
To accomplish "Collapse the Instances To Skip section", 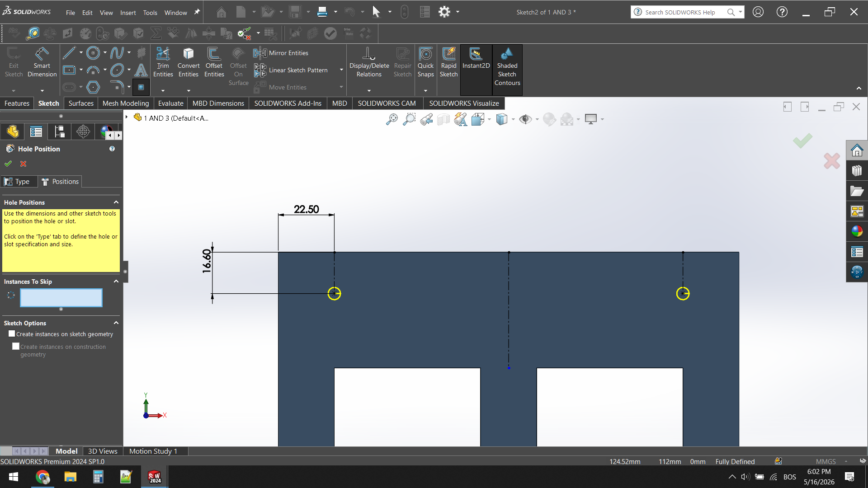I will pyautogui.click(x=116, y=282).
